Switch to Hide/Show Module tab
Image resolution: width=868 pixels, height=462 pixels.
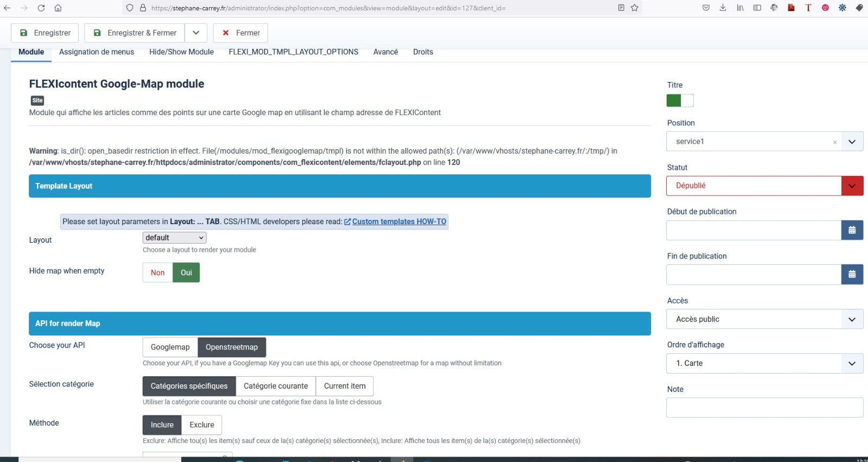[x=182, y=52]
